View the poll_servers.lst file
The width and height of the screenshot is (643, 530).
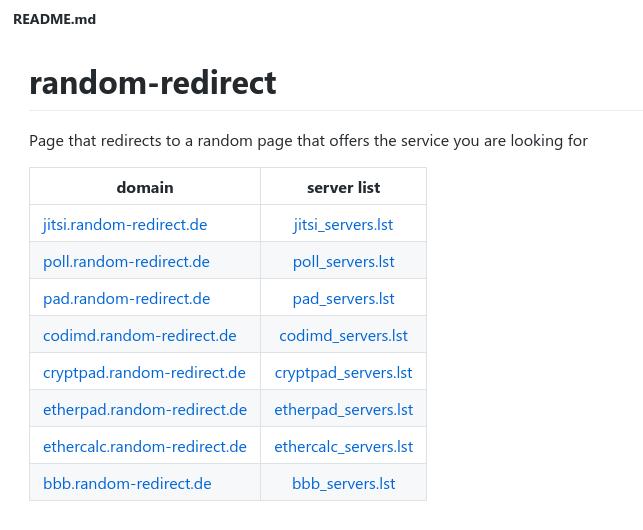click(x=344, y=262)
